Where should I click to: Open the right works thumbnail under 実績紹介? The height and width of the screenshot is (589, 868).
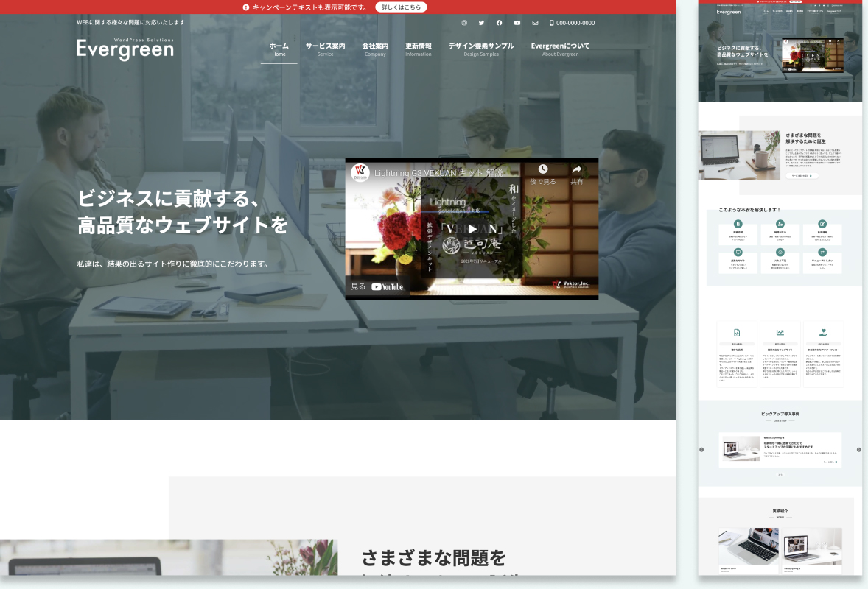pyautogui.click(x=813, y=546)
